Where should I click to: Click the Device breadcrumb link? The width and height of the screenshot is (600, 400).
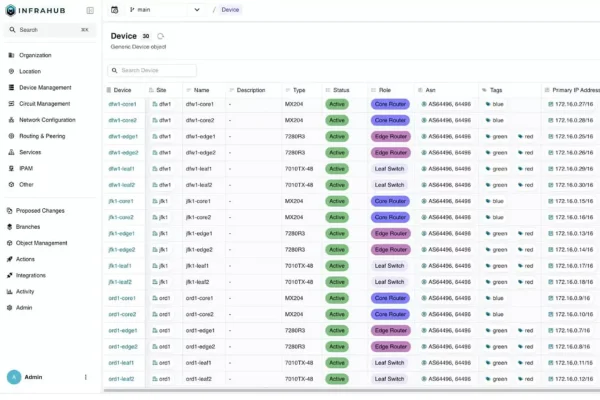(x=230, y=10)
